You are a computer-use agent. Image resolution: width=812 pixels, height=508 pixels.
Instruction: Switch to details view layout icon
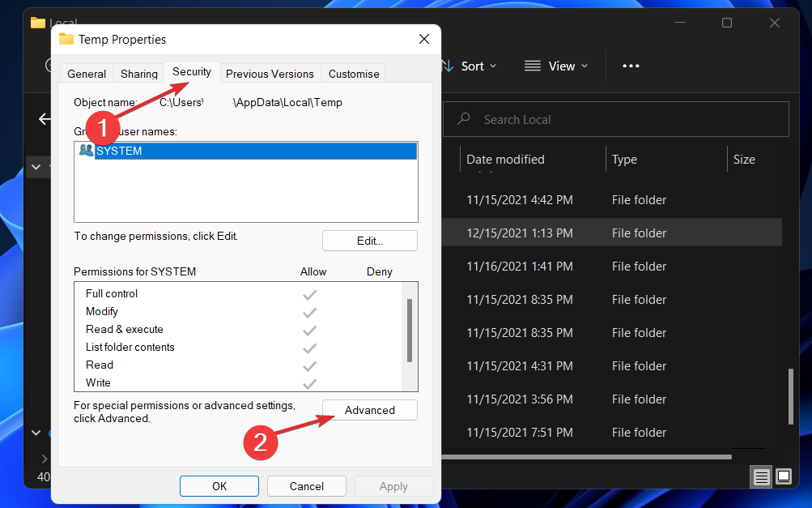point(762,476)
